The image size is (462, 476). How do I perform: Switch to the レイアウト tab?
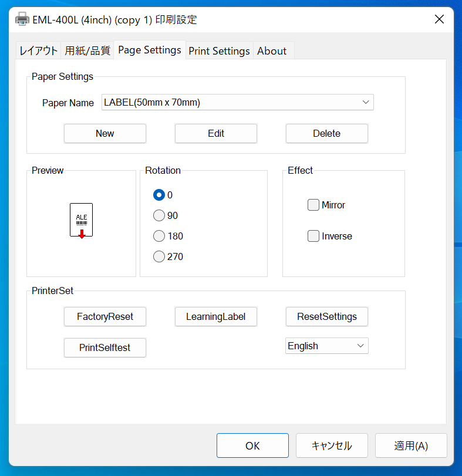coord(38,50)
